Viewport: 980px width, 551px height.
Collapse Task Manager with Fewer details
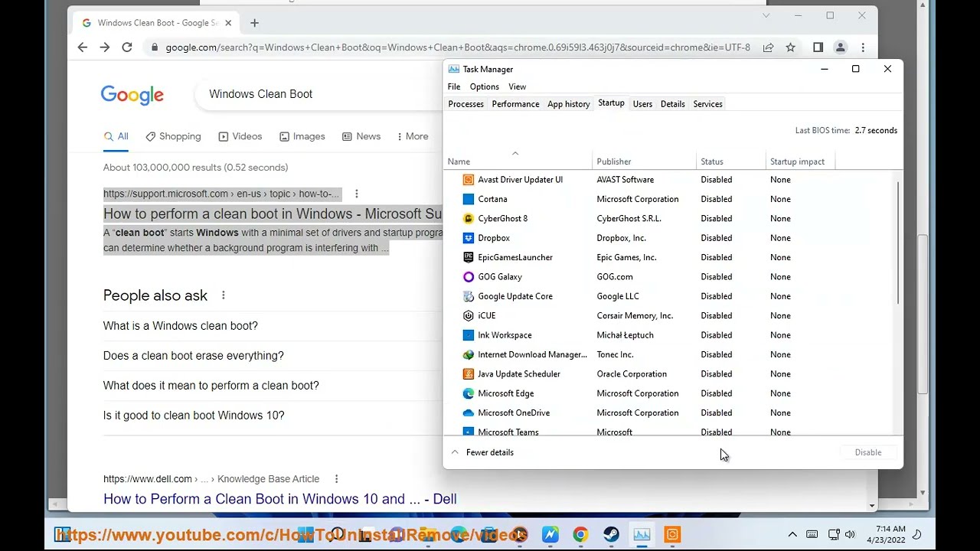coord(482,452)
